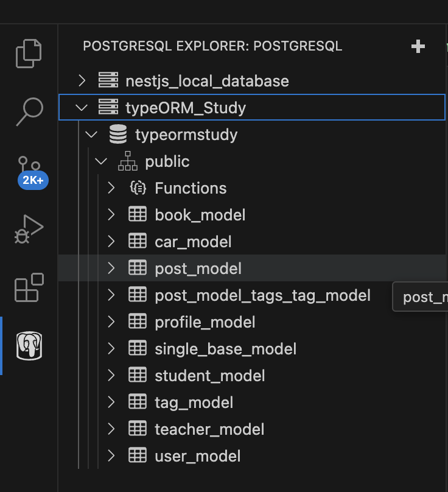Select the profile_model label
Screen dimensions: 448x492
pos(205,323)
